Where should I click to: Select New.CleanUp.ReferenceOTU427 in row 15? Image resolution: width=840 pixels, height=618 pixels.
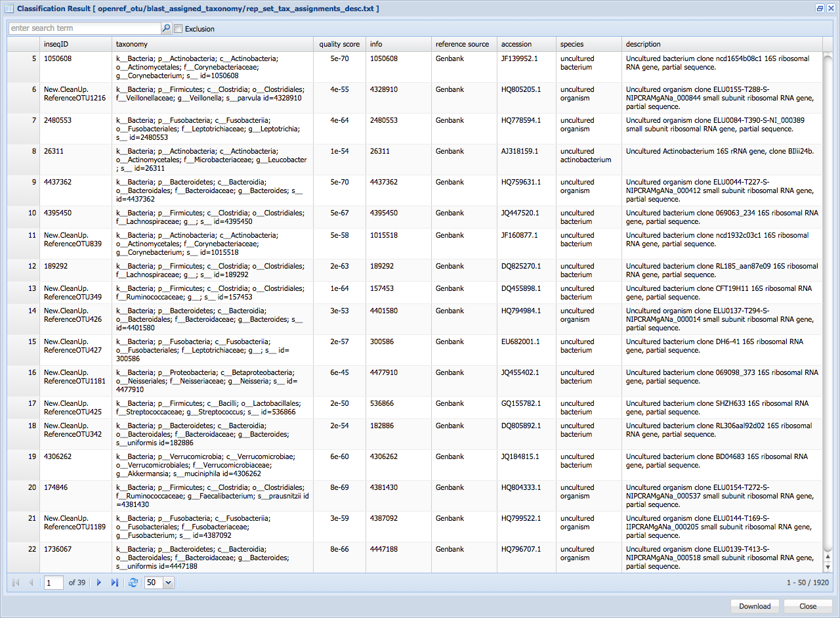point(73,346)
